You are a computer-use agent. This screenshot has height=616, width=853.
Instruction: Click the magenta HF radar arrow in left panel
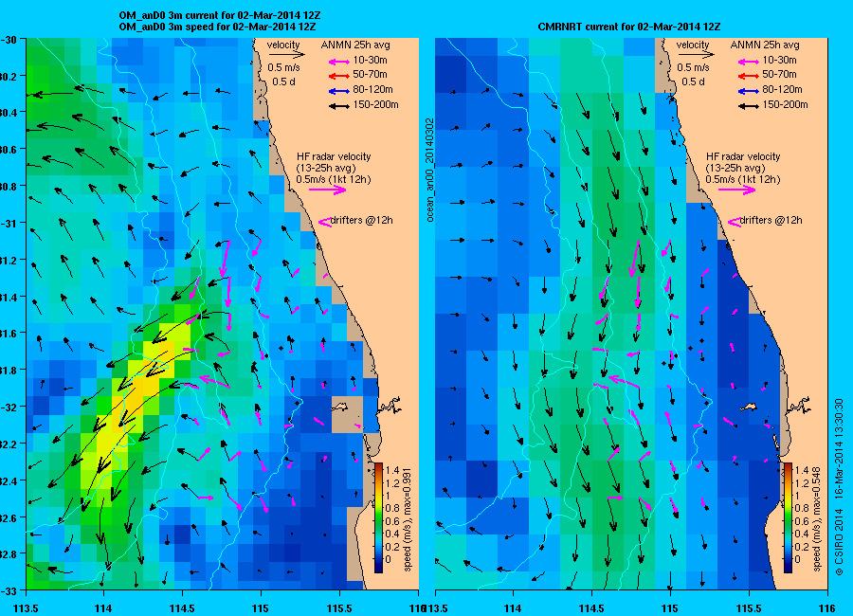tap(328, 190)
